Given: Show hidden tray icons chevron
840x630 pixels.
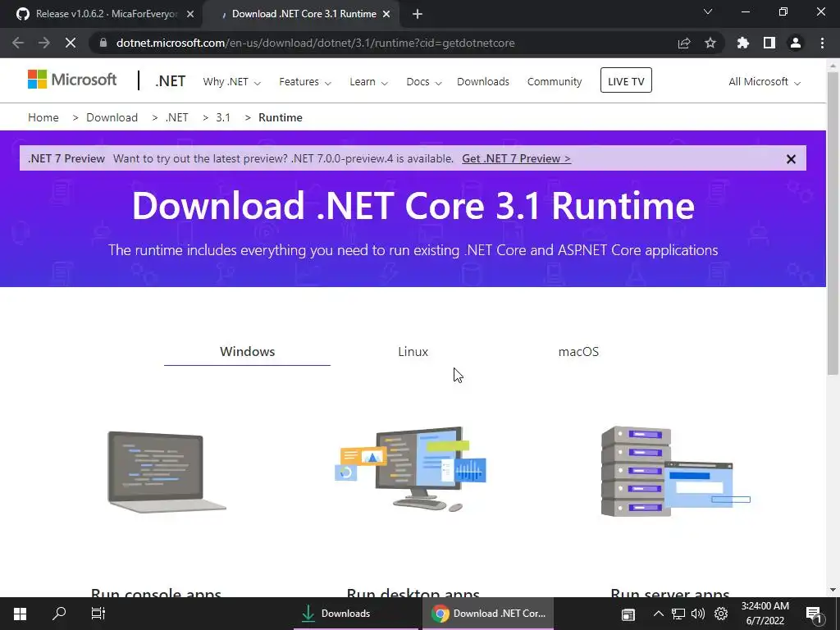Looking at the screenshot, I should (x=659, y=614).
